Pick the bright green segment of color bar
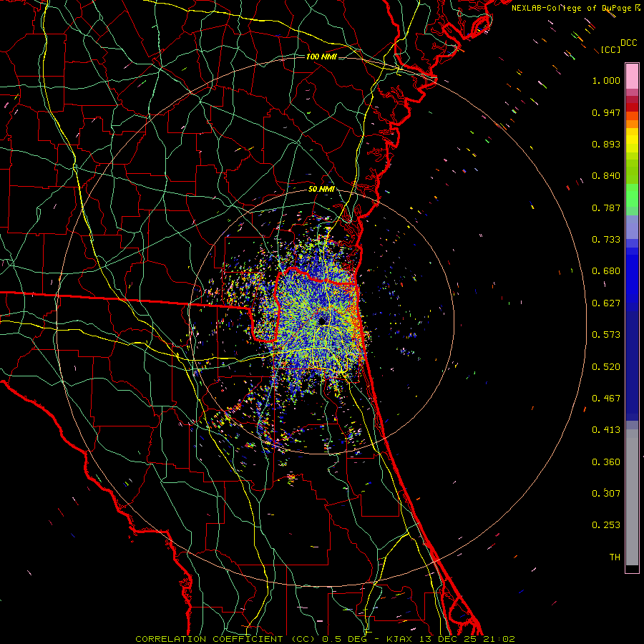Image resolution: width=644 pixels, height=644 pixels. pos(632,195)
